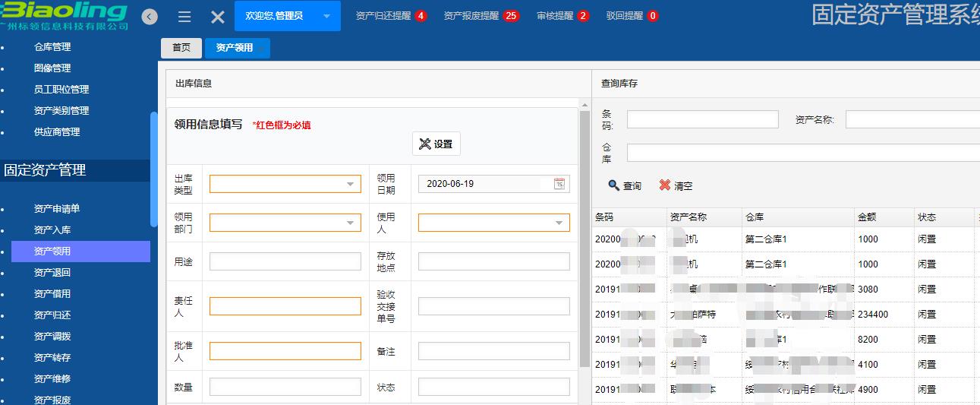Click the 资产名称 search input field
This screenshot has height=405, width=980.
pos(911,119)
